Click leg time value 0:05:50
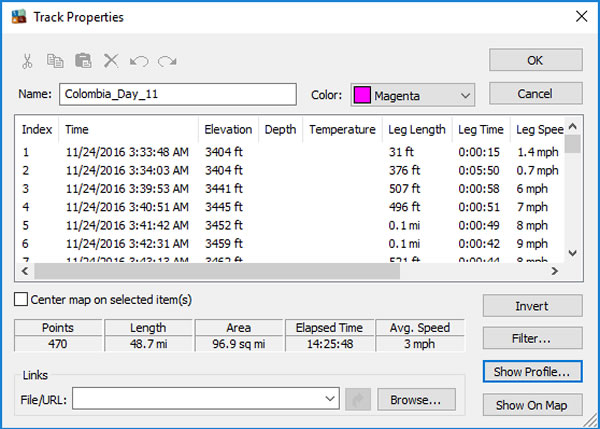 pos(479,170)
